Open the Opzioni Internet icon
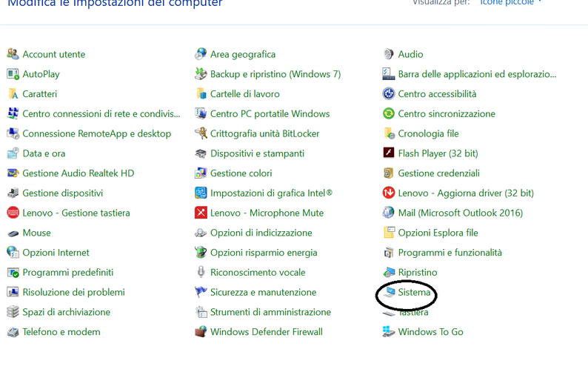This screenshot has height=372, width=588. (x=13, y=253)
